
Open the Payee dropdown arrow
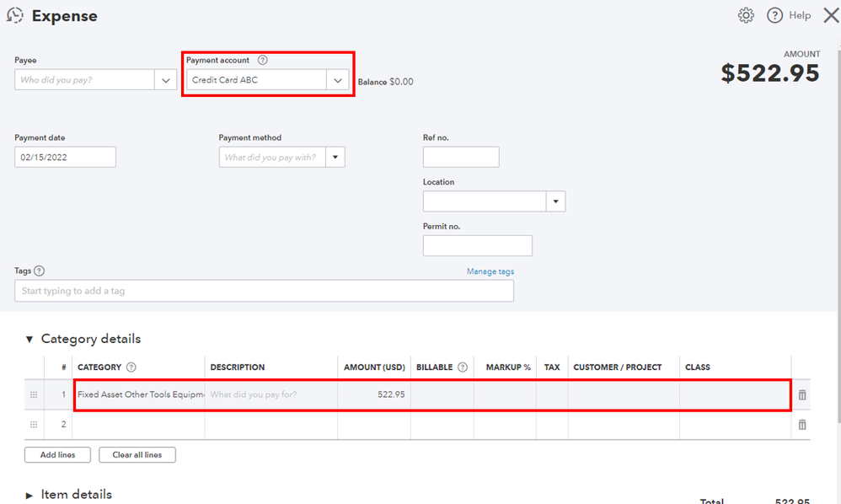click(x=166, y=80)
